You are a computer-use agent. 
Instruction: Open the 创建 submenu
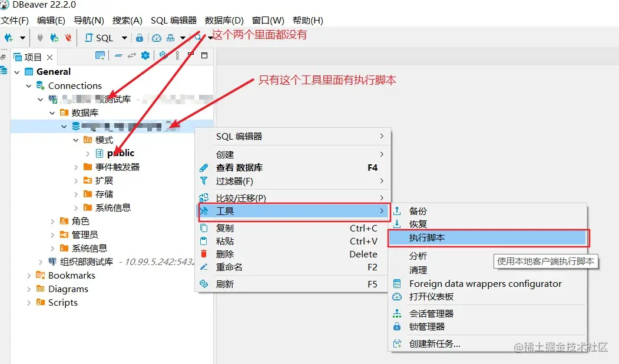point(293,154)
